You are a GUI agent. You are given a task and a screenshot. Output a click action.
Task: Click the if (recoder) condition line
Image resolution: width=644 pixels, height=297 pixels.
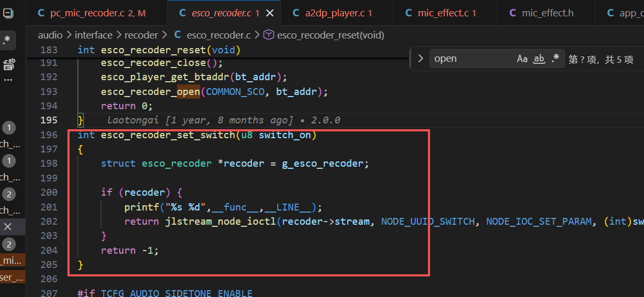(142, 193)
